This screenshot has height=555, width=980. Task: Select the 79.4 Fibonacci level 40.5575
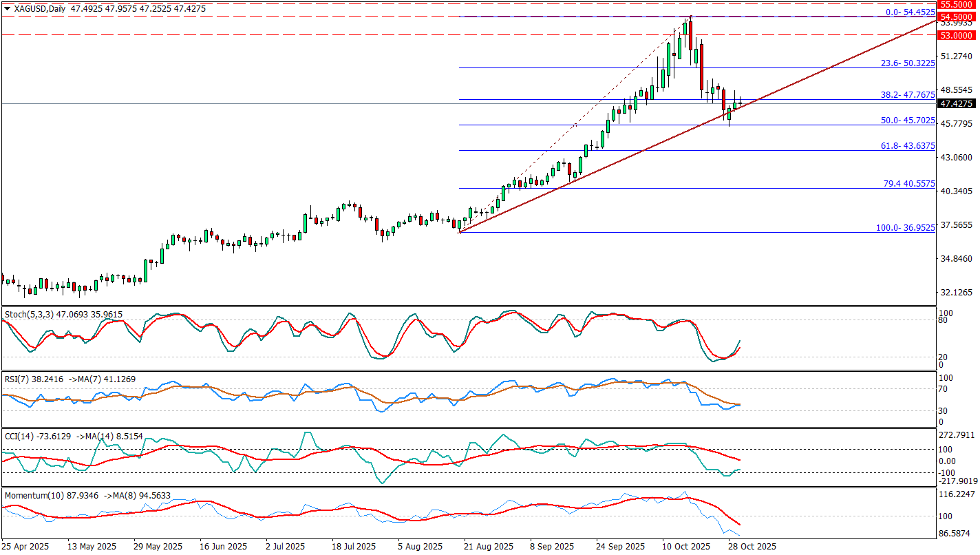(908, 184)
